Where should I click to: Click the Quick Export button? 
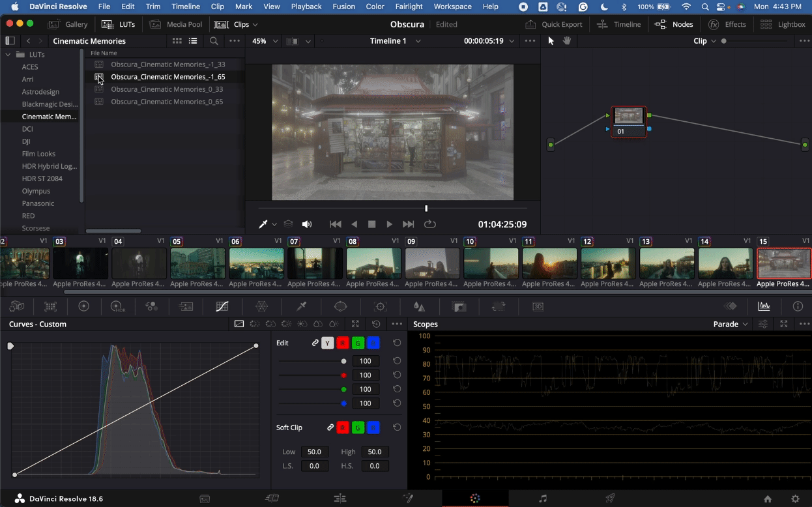pyautogui.click(x=554, y=24)
